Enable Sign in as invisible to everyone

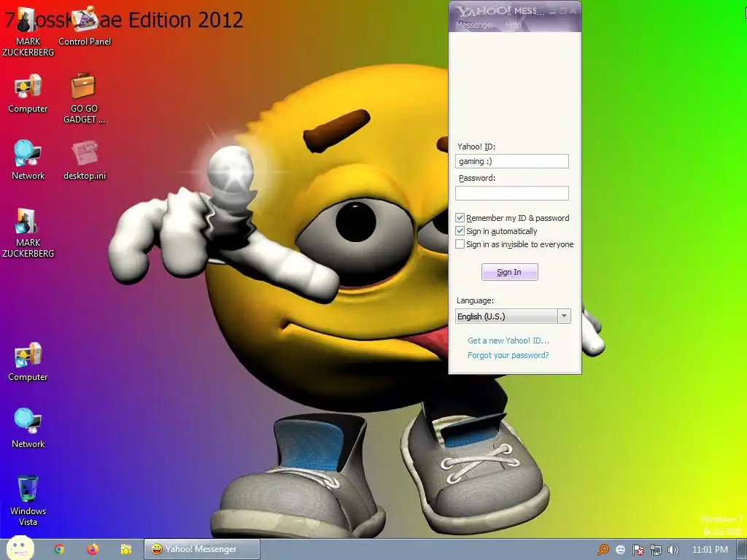[460, 244]
